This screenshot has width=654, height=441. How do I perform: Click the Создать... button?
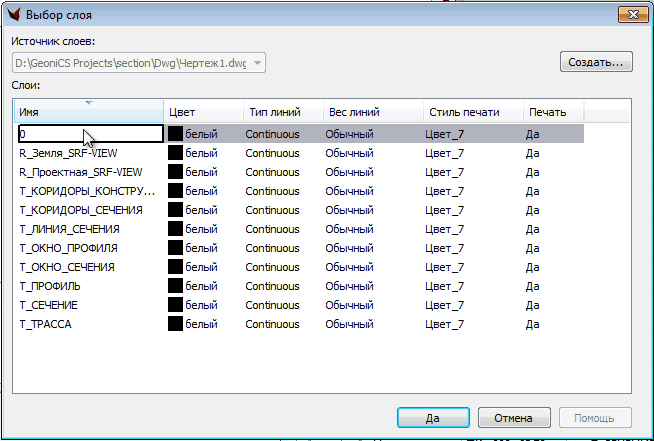pos(596,62)
